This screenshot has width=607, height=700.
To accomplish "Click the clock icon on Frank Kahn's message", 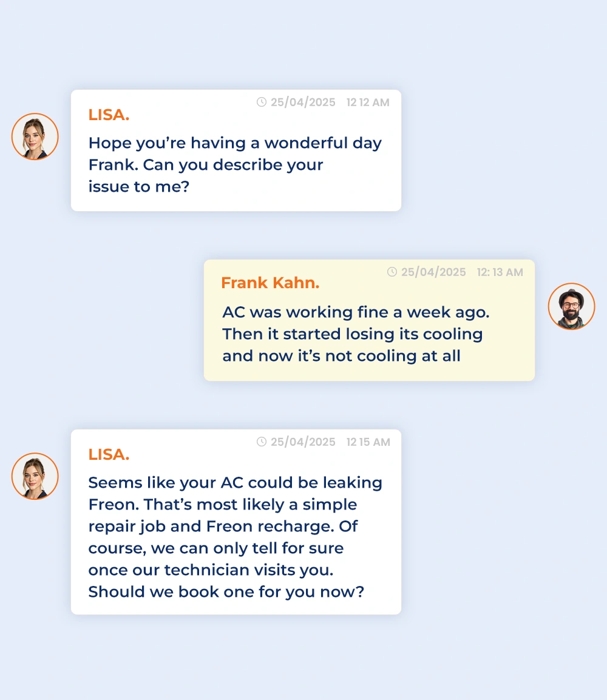I will 392,272.
